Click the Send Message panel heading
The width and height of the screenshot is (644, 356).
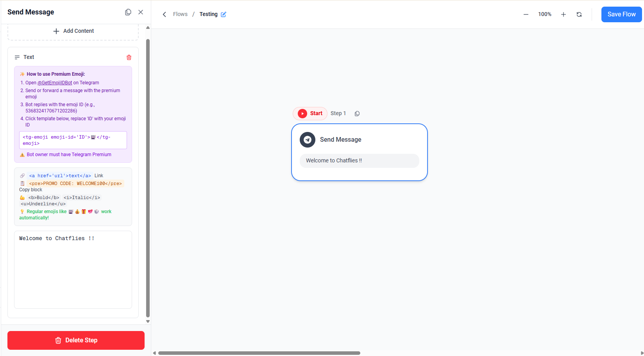pyautogui.click(x=31, y=12)
